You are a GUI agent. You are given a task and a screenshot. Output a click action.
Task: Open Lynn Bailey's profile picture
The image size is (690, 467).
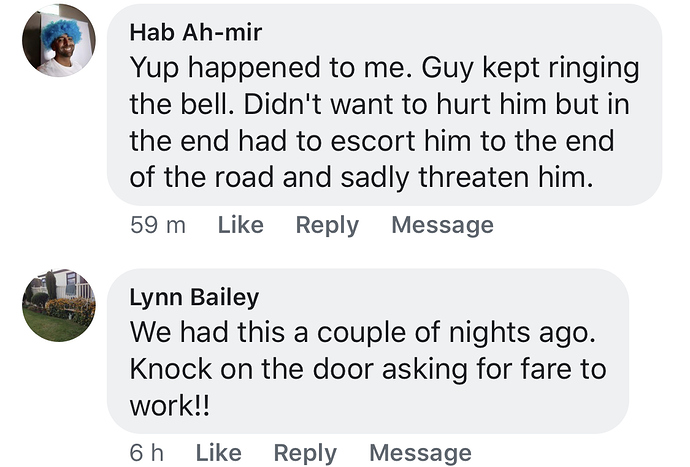pyautogui.click(x=59, y=305)
